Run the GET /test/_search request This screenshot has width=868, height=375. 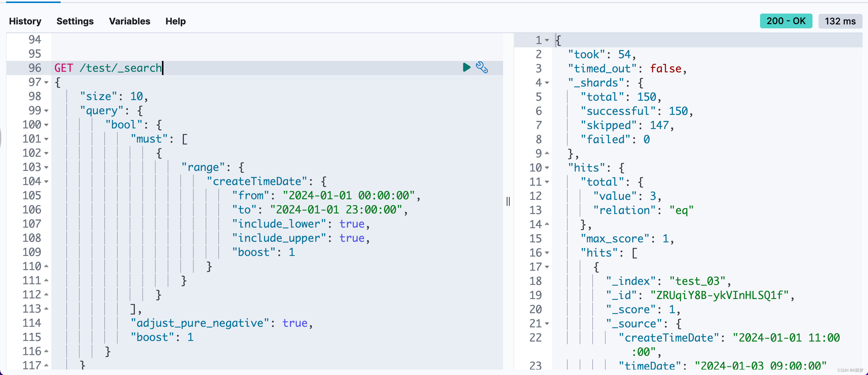(466, 68)
